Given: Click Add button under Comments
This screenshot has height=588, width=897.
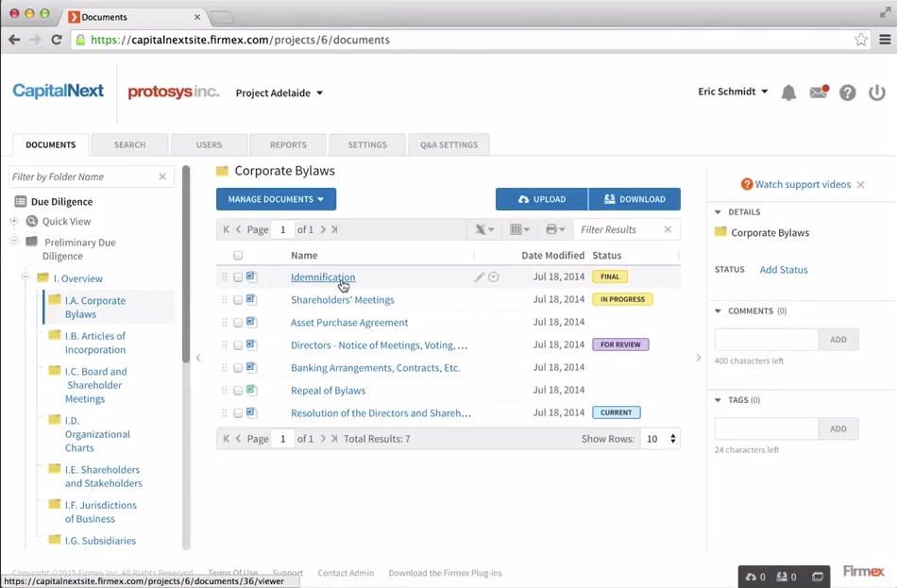Looking at the screenshot, I should tap(838, 339).
